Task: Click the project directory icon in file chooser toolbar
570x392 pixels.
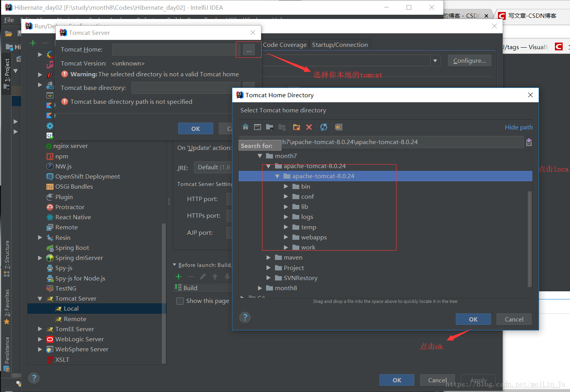Action: (270, 127)
